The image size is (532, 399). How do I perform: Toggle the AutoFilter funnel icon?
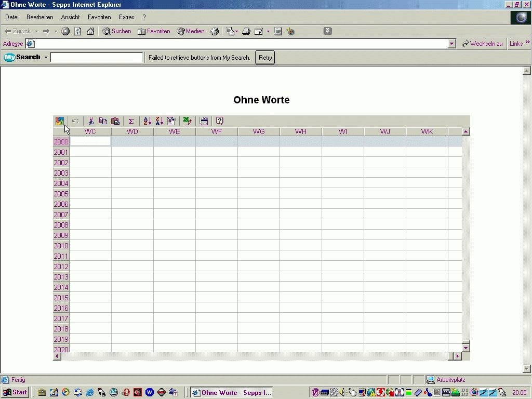click(x=171, y=121)
